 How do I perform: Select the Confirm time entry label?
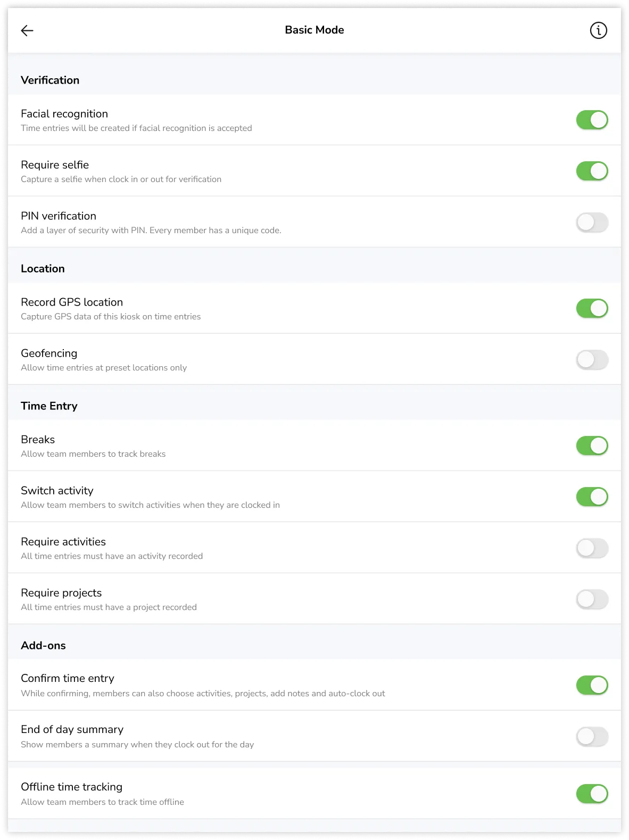[x=68, y=679]
